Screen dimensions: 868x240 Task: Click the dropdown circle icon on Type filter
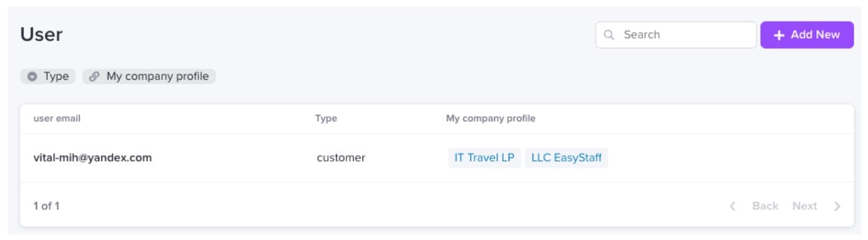(33, 77)
